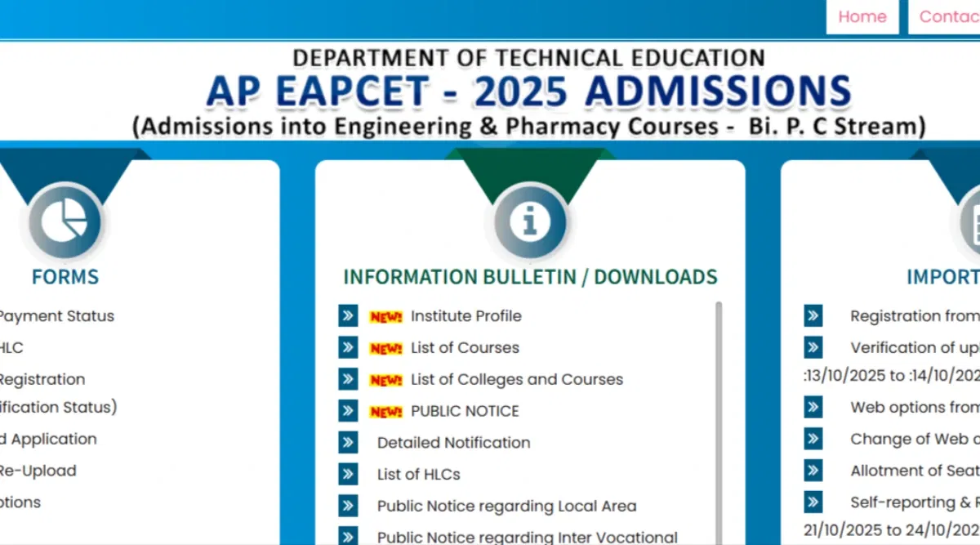Image resolution: width=980 pixels, height=545 pixels.
Task: Open the Home menu tab
Action: (x=862, y=17)
